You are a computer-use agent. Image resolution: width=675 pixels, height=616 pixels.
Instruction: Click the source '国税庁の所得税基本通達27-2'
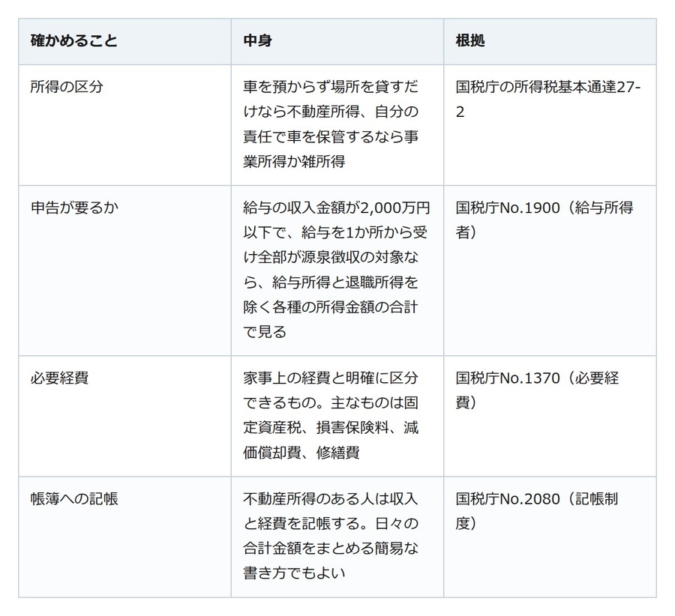(548, 100)
